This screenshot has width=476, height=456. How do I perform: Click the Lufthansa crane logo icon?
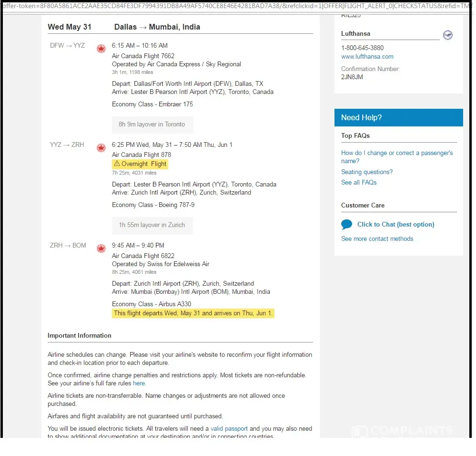click(447, 35)
